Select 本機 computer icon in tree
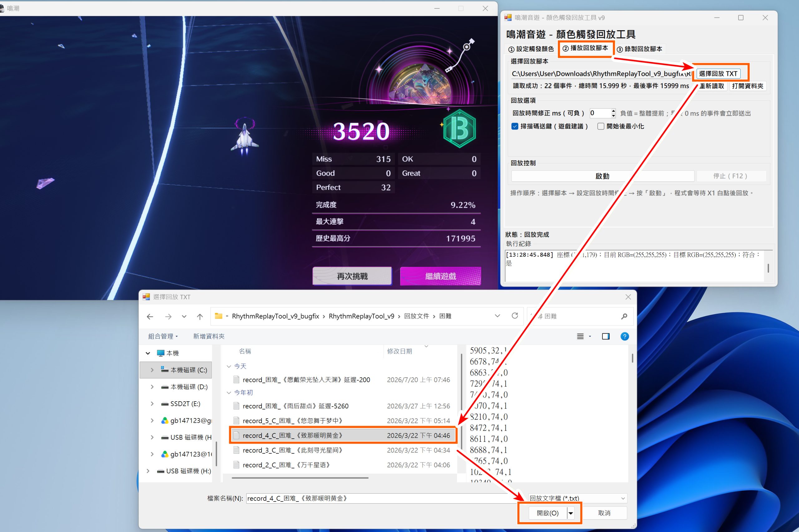The width and height of the screenshot is (799, 532). 160,353
